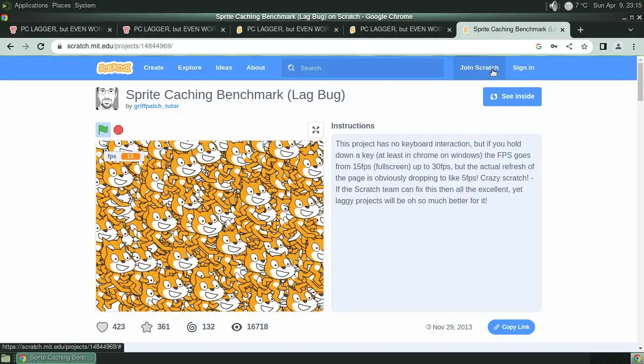This screenshot has height=364, width=644.
Task: Open the griffpatch_tutor author link
Action: click(156, 106)
